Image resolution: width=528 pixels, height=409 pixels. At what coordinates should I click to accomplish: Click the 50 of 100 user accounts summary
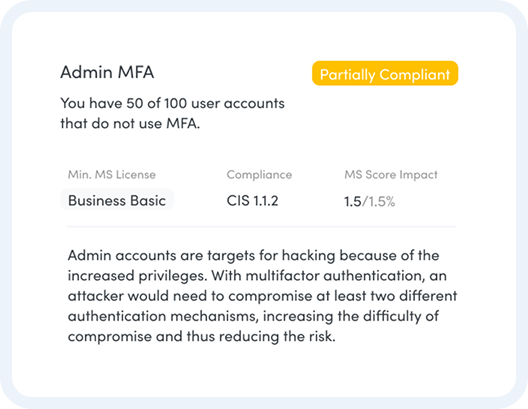point(172,103)
